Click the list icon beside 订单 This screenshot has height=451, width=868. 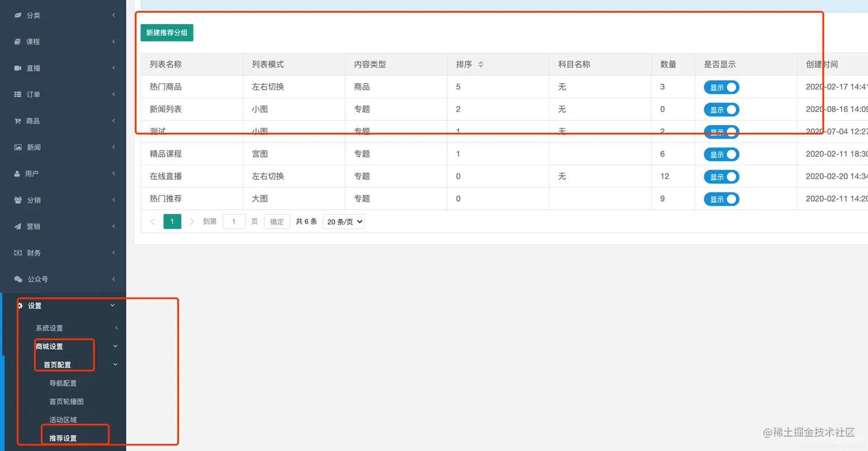18,94
